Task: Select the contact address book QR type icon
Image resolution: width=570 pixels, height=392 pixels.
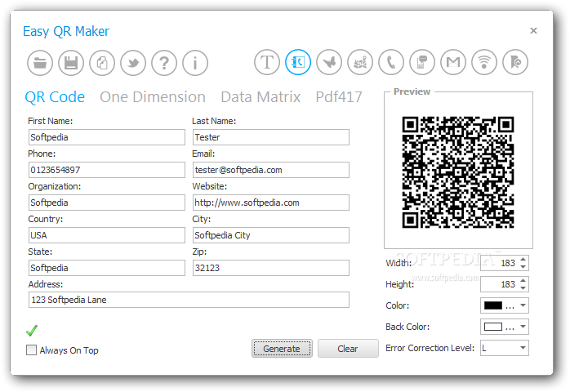Action: pos(298,62)
